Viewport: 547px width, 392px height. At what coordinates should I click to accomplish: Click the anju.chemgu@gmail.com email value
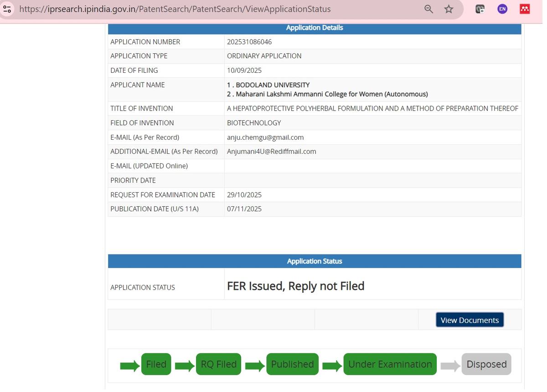(265, 137)
